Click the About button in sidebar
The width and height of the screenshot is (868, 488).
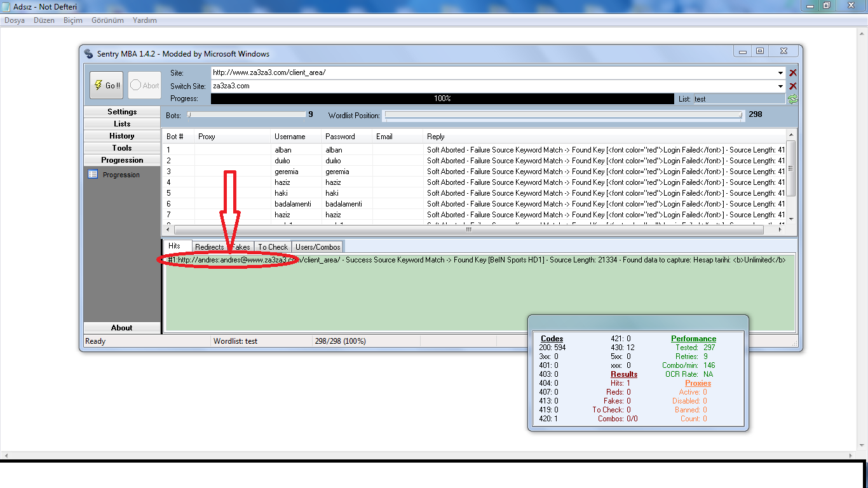click(122, 328)
